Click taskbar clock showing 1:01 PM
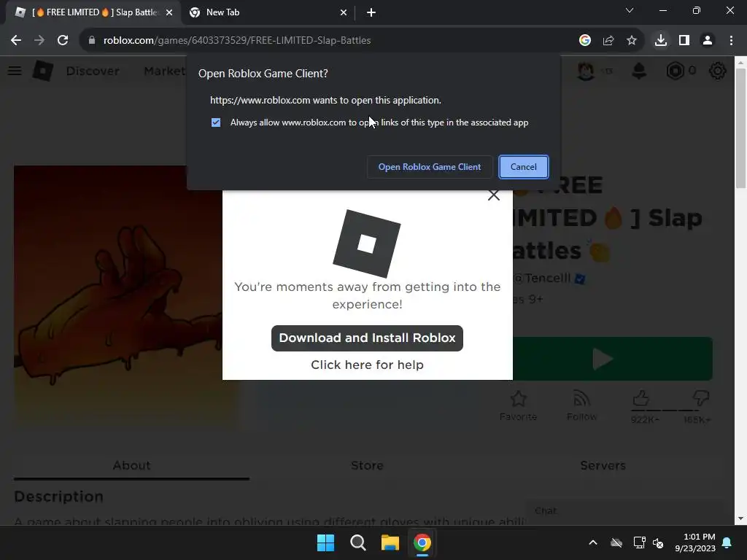 695,542
